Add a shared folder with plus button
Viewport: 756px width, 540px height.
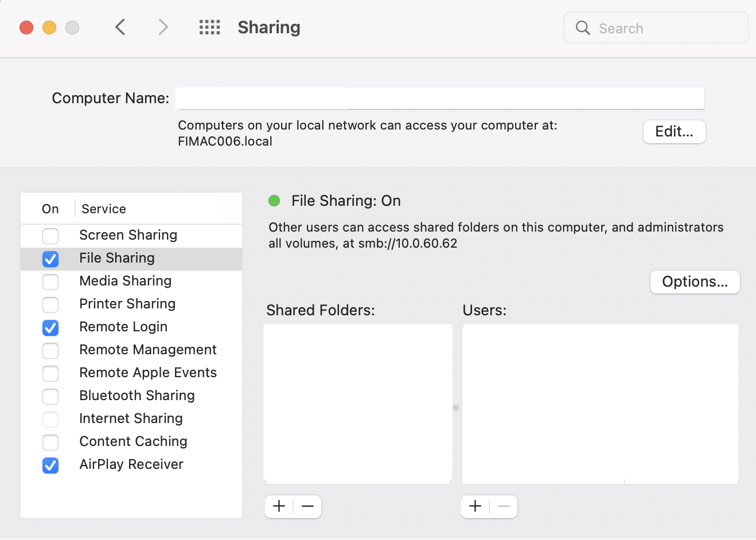tap(279, 506)
